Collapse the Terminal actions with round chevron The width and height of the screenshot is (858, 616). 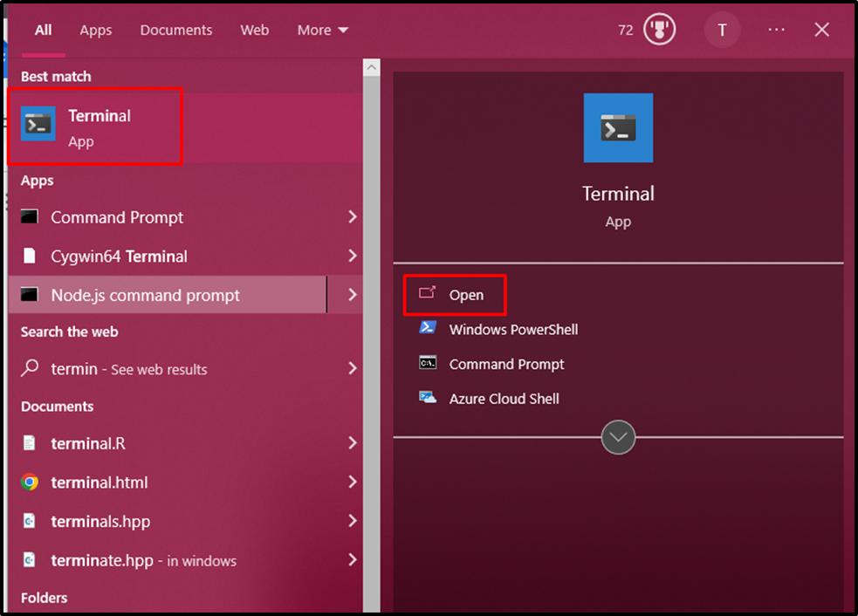618,437
